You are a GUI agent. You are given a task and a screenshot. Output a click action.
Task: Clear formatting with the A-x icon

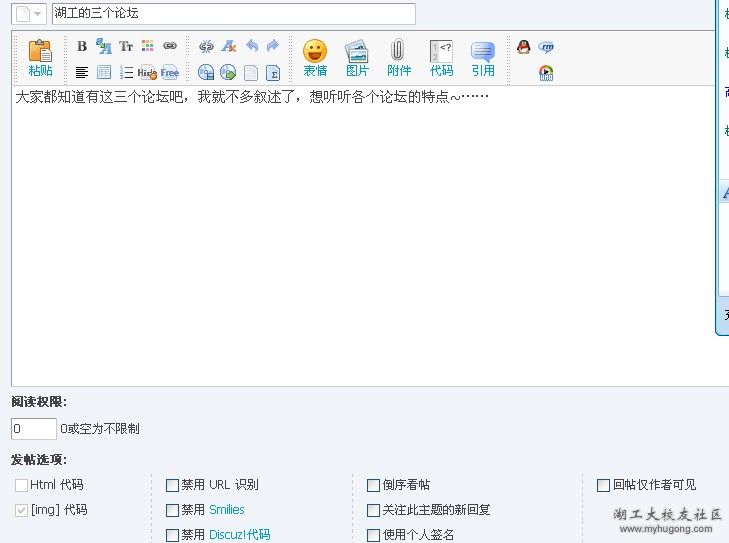pyautogui.click(x=229, y=46)
